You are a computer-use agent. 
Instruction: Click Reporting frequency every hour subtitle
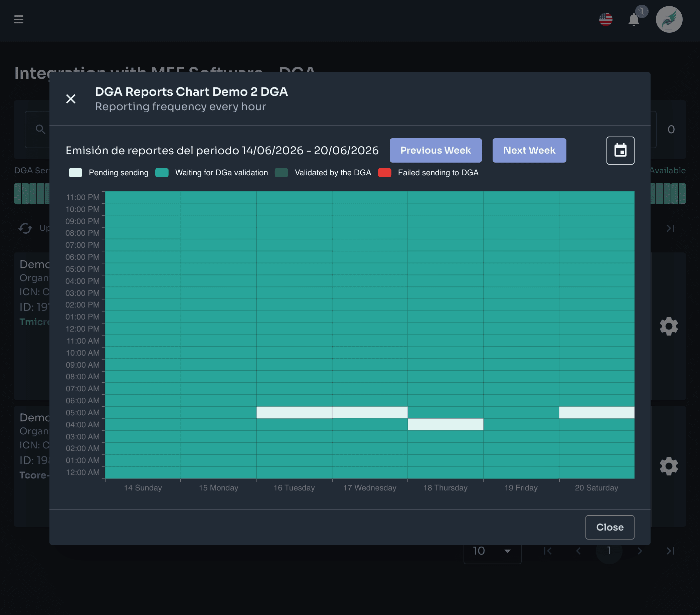pyautogui.click(x=180, y=107)
